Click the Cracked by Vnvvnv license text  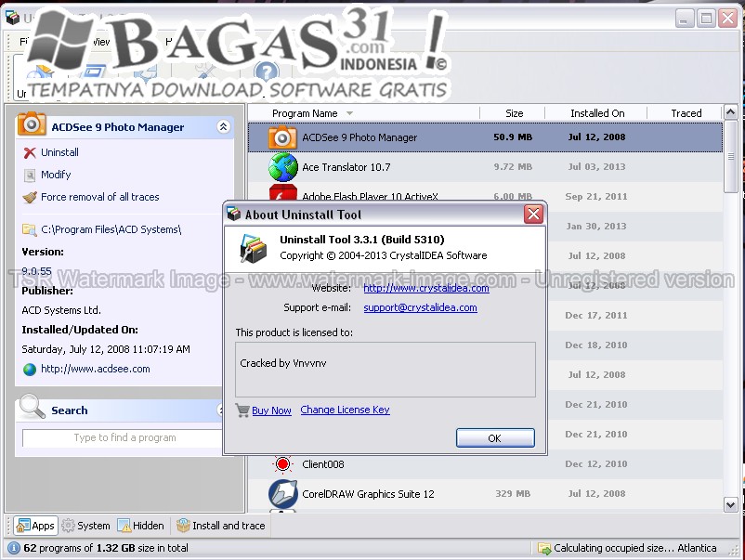point(283,363)
